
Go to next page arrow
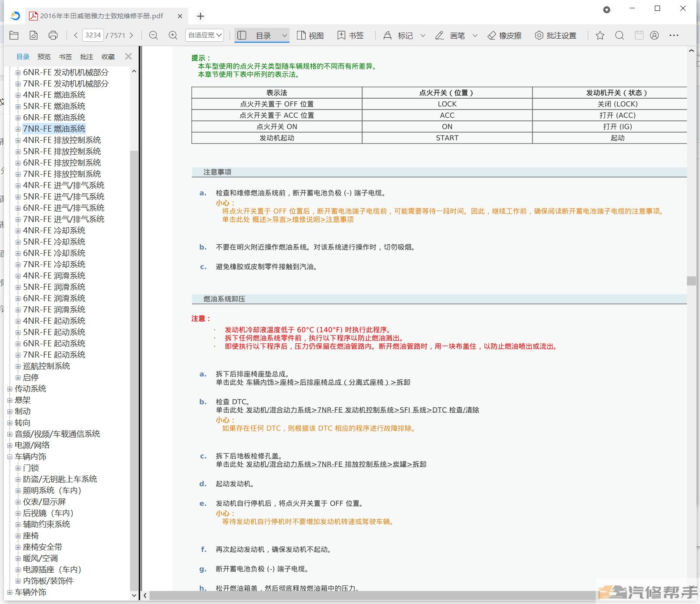(131, 35)
